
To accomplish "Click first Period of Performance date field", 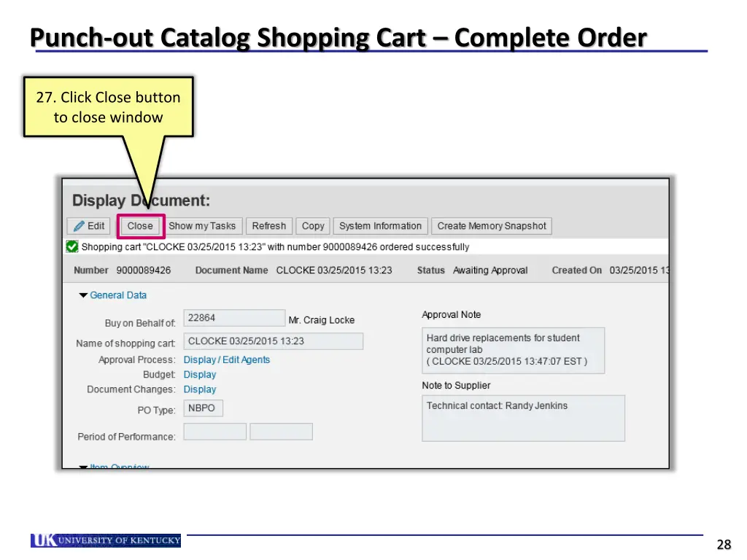I will 214,432.
